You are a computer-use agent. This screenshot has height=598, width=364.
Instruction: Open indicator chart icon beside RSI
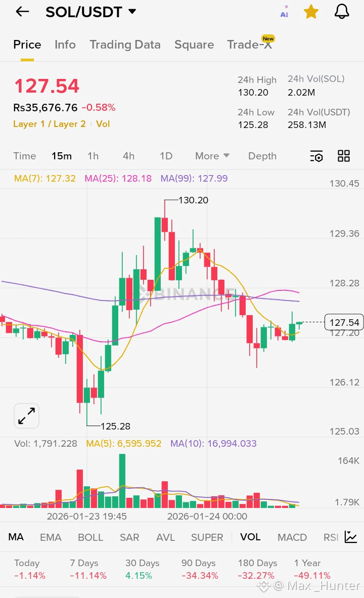pyautogui.click(x=351, y=537)
